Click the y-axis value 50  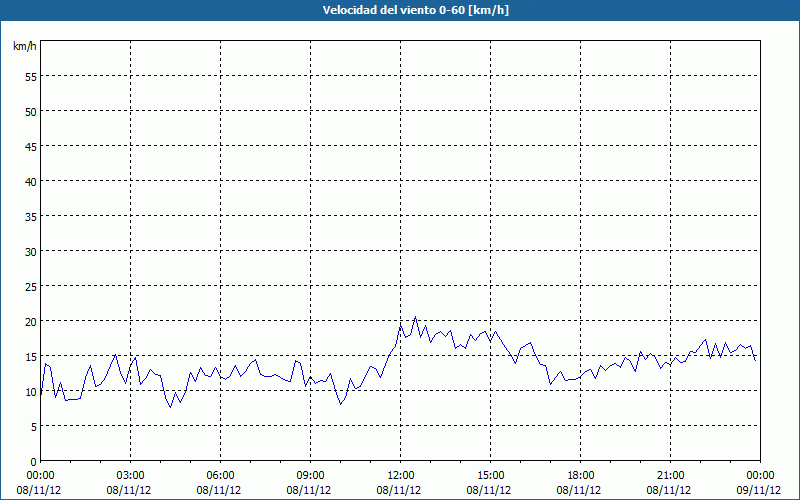pos(31,112)
